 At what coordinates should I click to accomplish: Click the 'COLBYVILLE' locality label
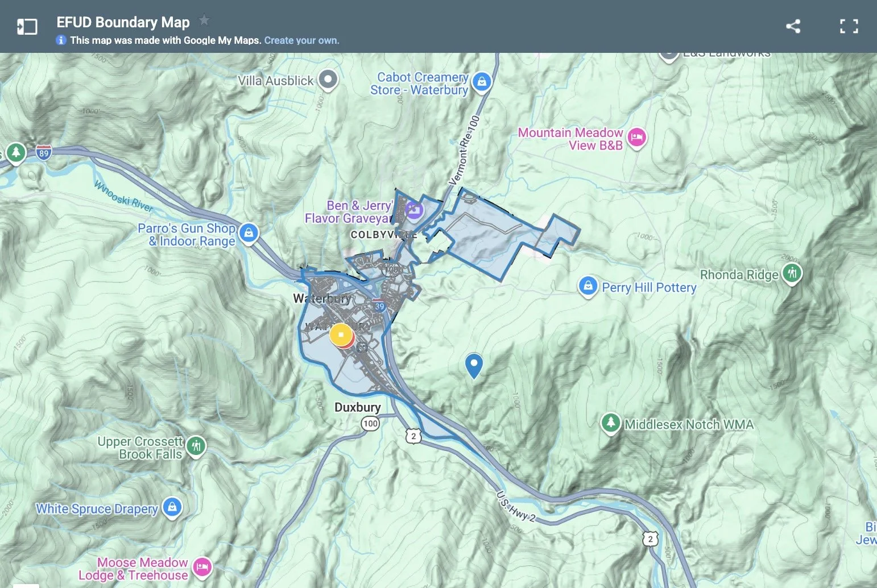point(384,234)
